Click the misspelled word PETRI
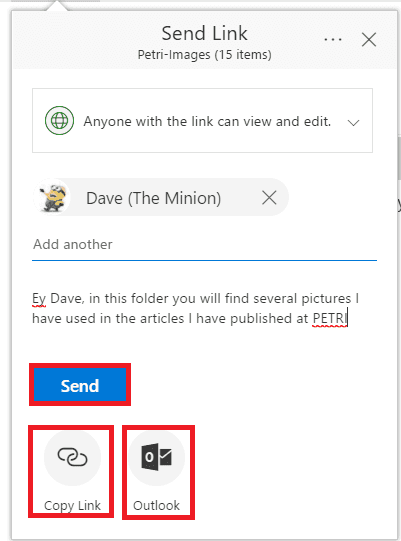 (330, 318)
